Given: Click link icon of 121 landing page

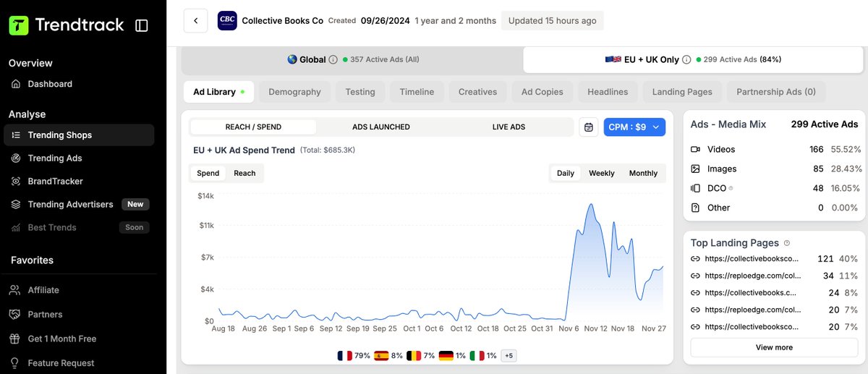Looking at the screenshot, I should [x=695, y=259].
